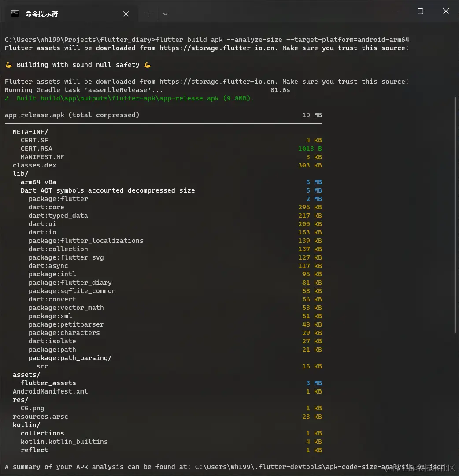Click the res/ folder entry
The height and width of the screenshot is (476, 459).
click(x=20, y=400)
